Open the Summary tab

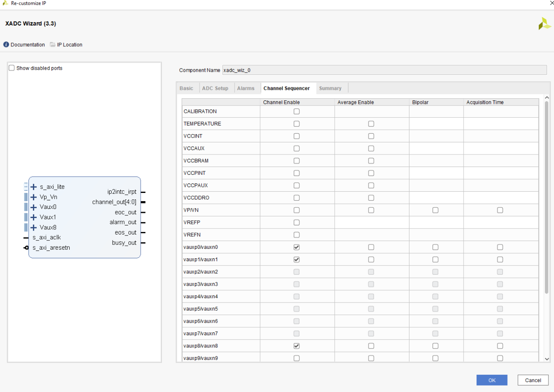pyautogui.click(x=330, y=88)
